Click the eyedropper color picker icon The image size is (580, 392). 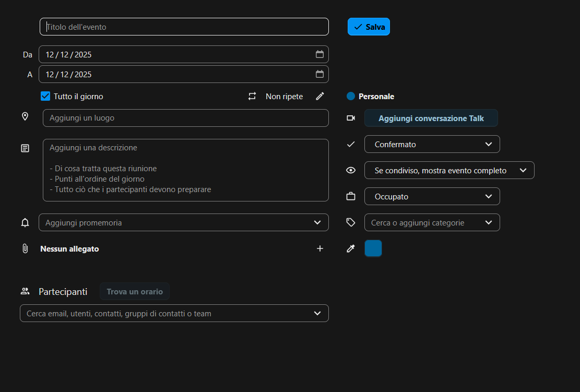[x=351, y=249]
